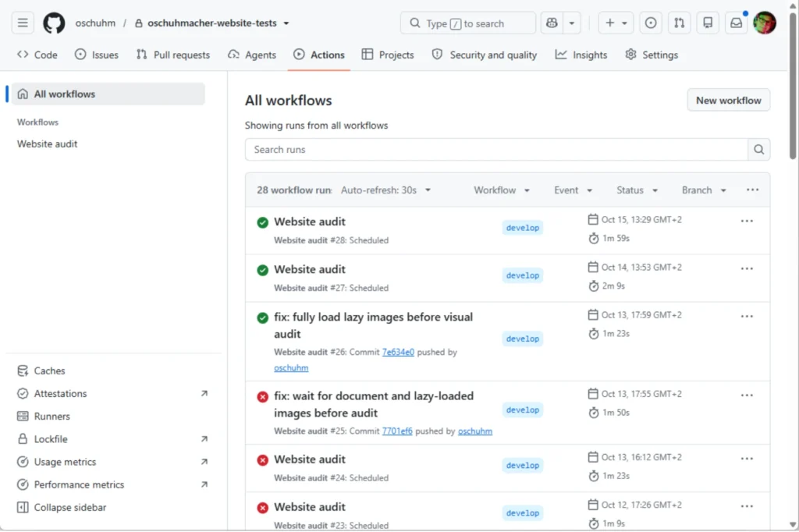Viewport: 799px width, 532px height.
Task: Click develop branch label of run #26
Action: coord(522,339)
